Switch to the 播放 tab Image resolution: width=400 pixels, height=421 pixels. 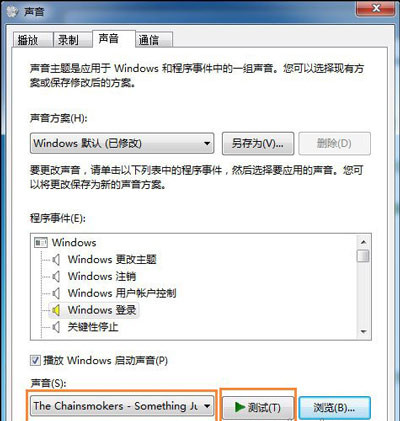(x=33, y=40)
